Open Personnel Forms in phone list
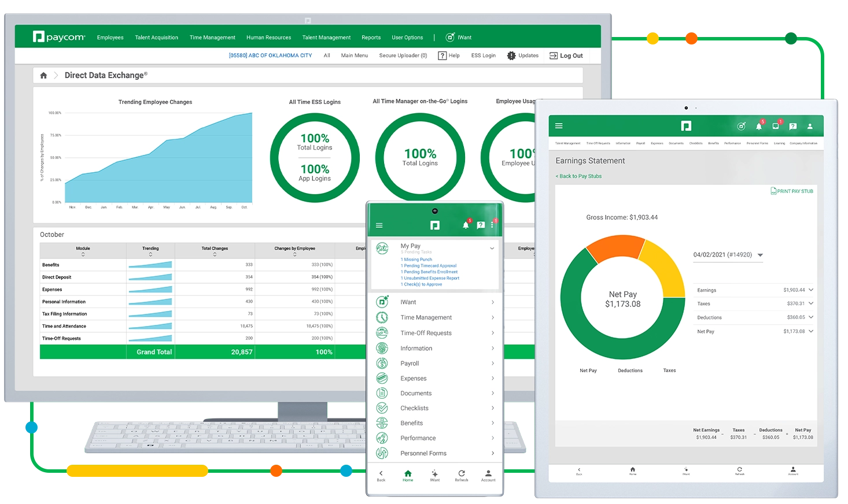 435,453
